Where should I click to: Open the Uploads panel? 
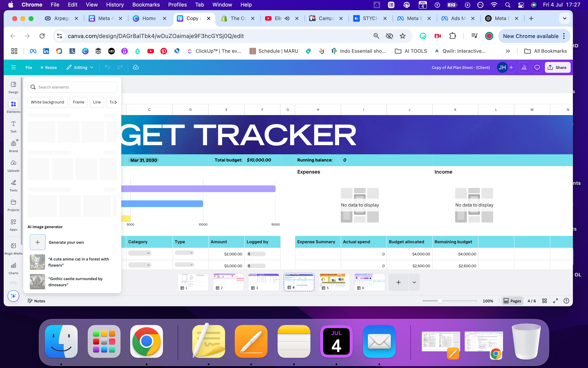(13, 166)
